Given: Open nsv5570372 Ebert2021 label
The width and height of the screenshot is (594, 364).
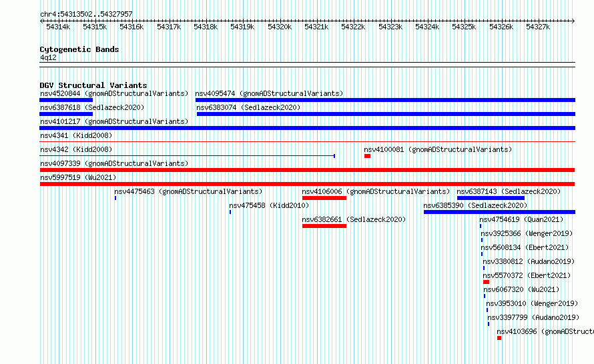Looking at the screenshot, I should click(x=527, y=275).
